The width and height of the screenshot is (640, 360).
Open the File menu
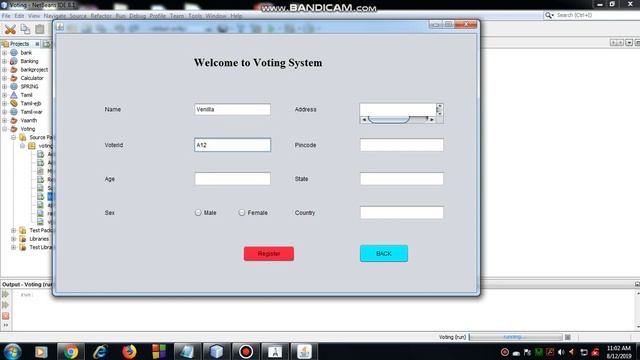click(6, 16)
